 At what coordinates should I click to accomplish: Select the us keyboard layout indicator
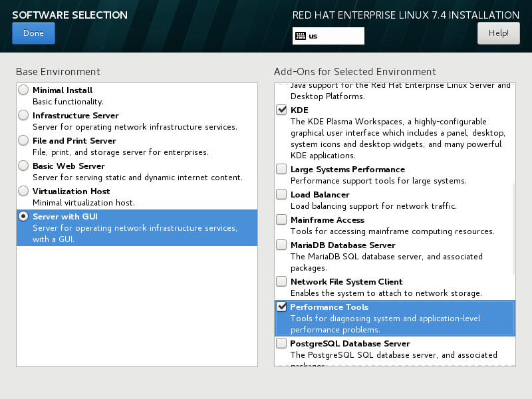pyautogui.click(x=328, y=36)
